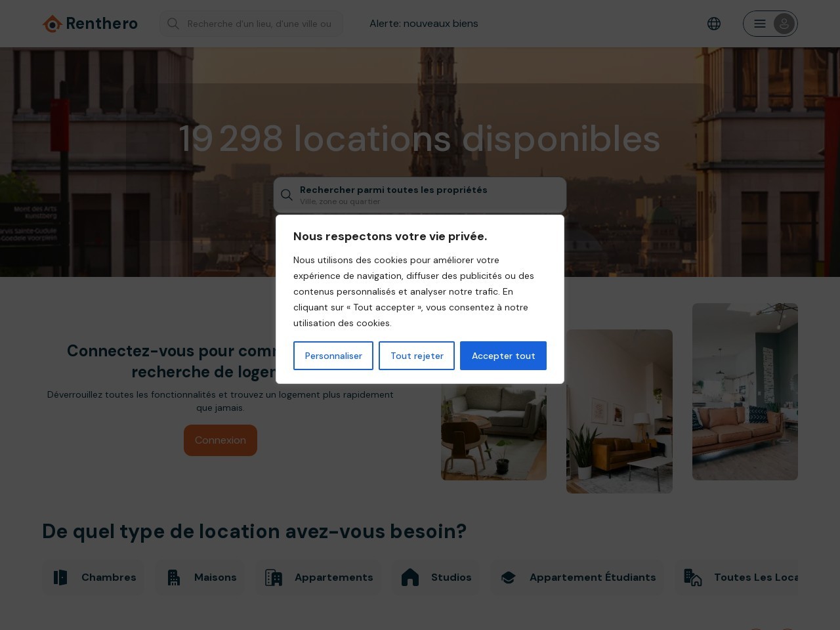Focus the Rechercher parmi toutes les propriétés field
The width and height of the screenshot is (840, 630).
tap(420, 195)
